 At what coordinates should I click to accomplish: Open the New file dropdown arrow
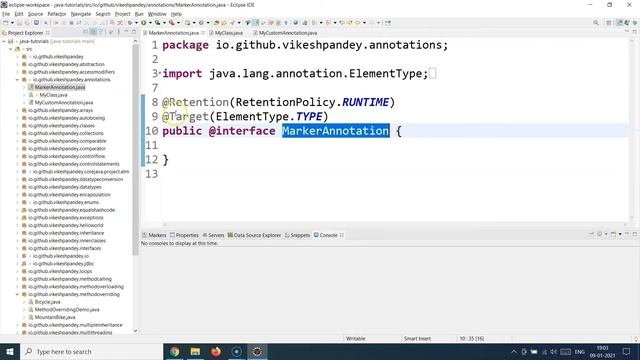pos(12,23)
